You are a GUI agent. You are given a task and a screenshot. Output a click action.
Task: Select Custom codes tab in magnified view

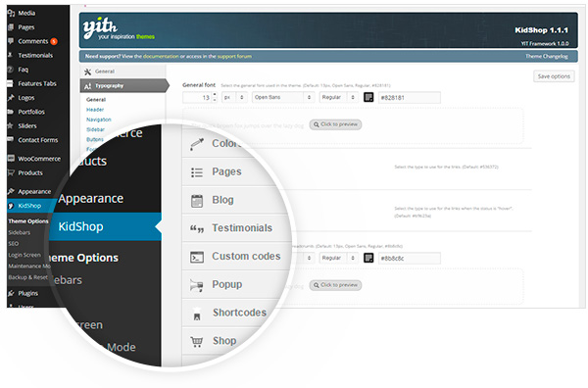coord(236,257)
